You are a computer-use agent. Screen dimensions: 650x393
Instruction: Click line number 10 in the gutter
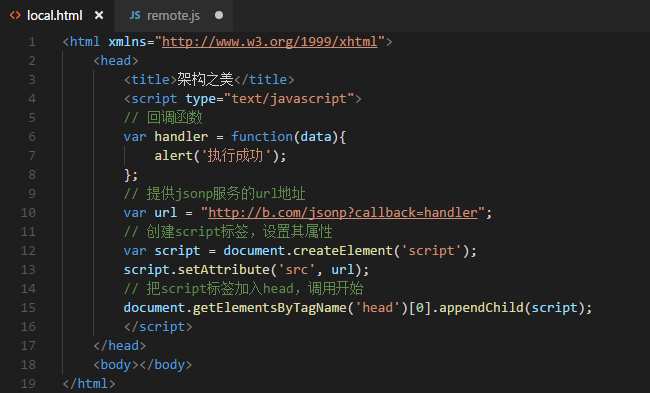coord(28,213)
